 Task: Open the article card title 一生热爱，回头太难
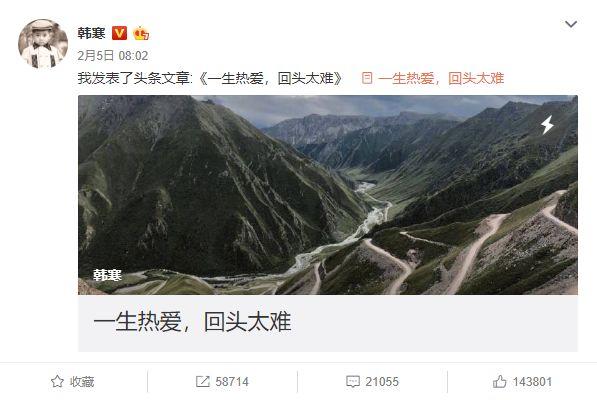coord(192,322)
